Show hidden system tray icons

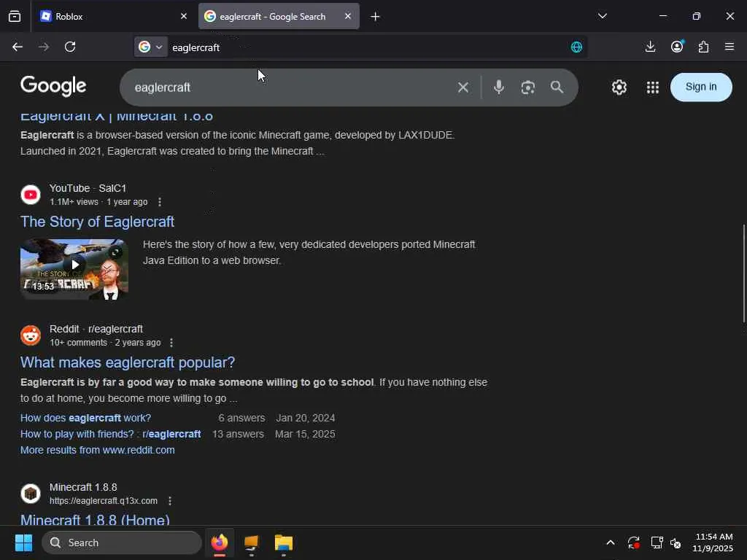611,542
